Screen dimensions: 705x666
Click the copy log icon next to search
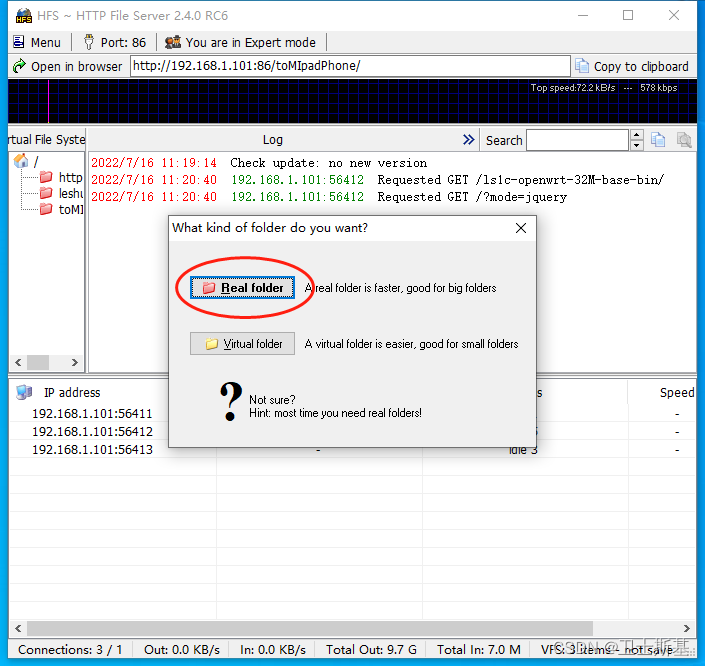pyautogui.click(x=658, y=140)
